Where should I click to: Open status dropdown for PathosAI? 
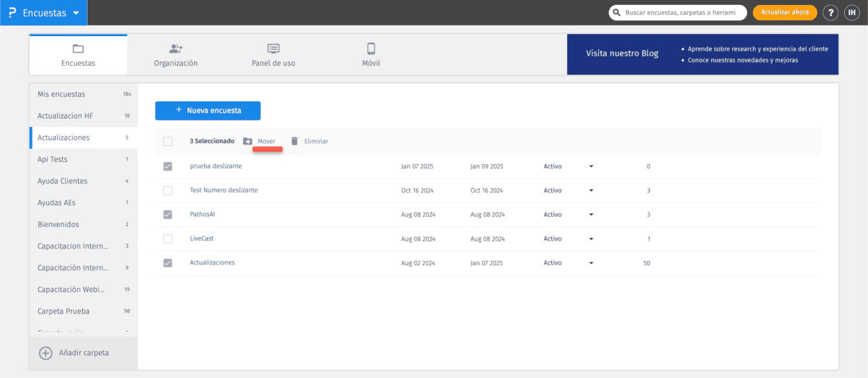point(591,215)
